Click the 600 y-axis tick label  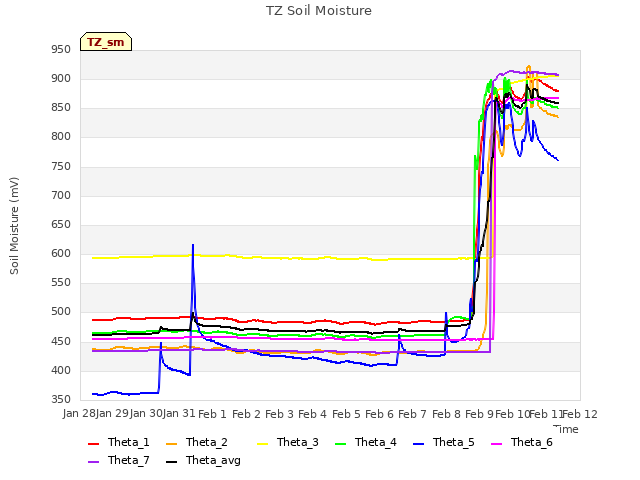61,253
